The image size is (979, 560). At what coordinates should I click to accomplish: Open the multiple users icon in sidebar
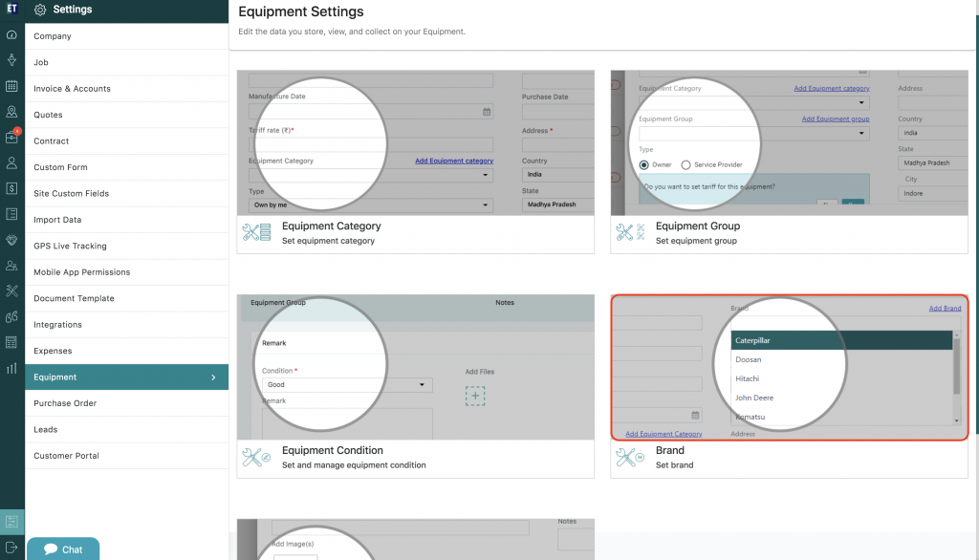point(11,266)
